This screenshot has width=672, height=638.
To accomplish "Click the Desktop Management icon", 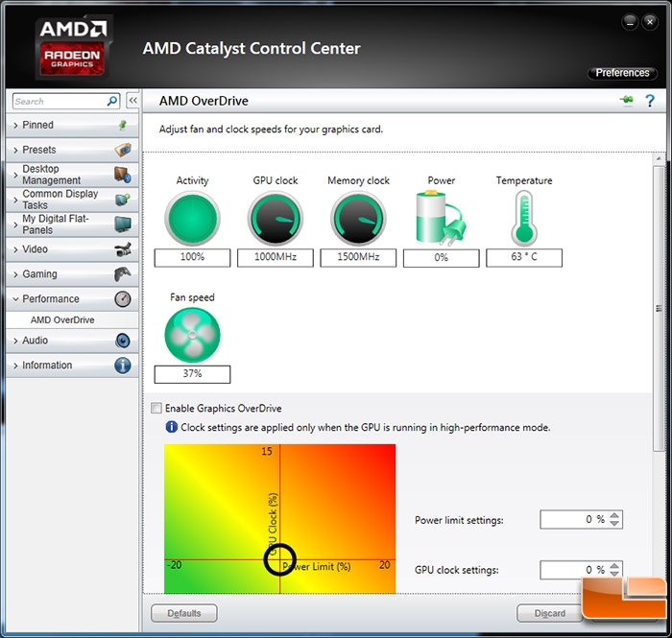I will point(123,175).
